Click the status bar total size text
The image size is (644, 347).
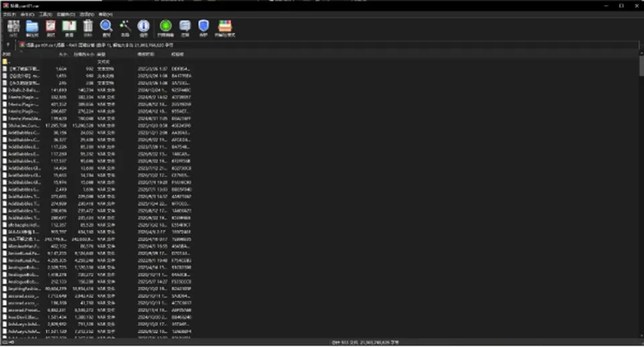[365, 342]
